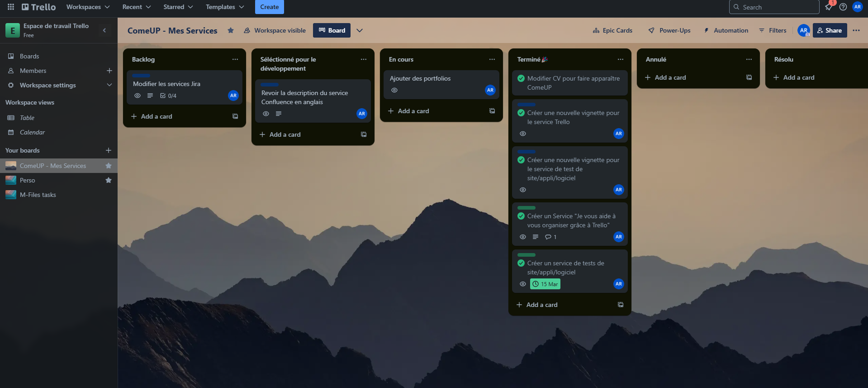Toggle star on Perso sidebar board

[x=109, y=180]
